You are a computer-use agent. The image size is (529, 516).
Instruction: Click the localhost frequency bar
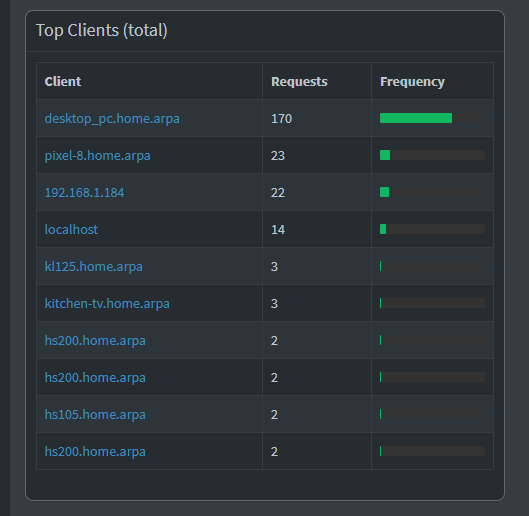click(433, 229)
